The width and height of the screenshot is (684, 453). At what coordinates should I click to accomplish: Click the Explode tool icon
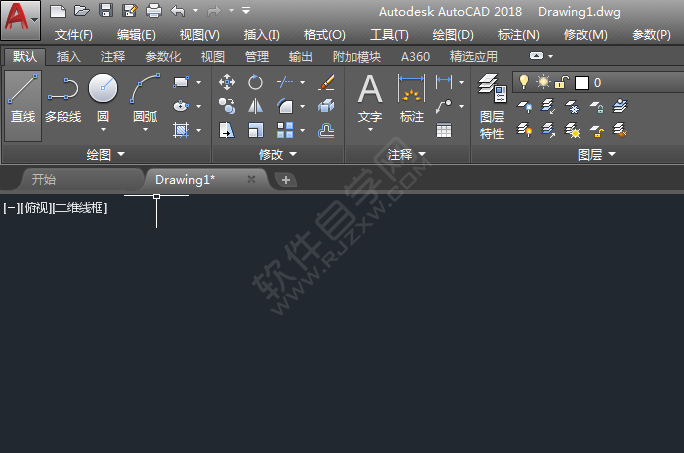[x=326, y=106]
